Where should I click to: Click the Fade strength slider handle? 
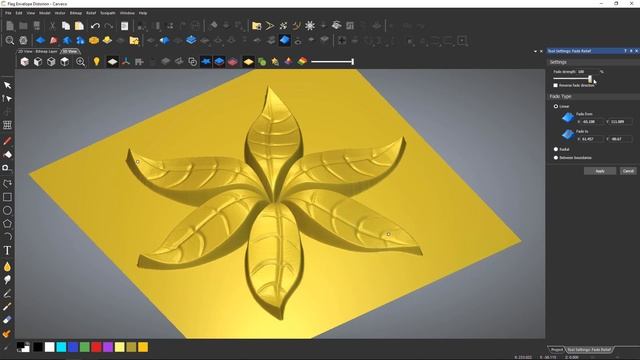590,78
